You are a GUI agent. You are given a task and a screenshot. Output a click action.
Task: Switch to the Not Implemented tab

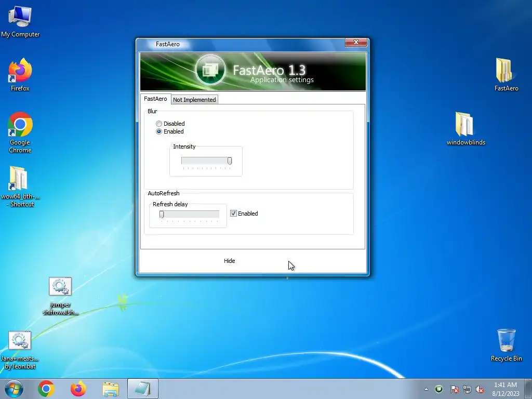coord(194,99)
